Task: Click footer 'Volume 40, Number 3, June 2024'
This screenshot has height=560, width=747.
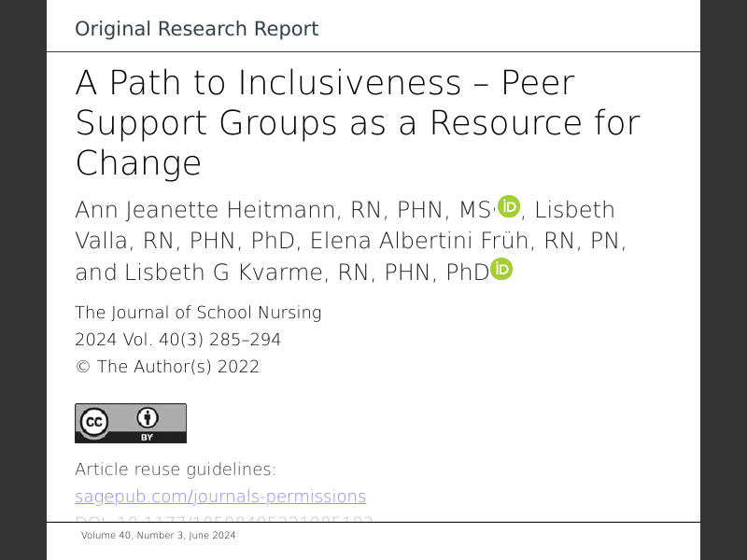Action: pos(159,536)
